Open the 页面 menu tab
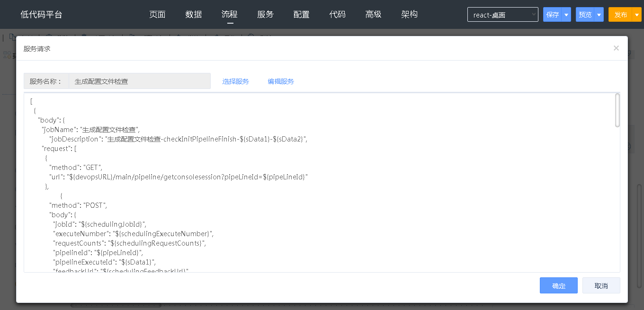 tap(157, 14)
